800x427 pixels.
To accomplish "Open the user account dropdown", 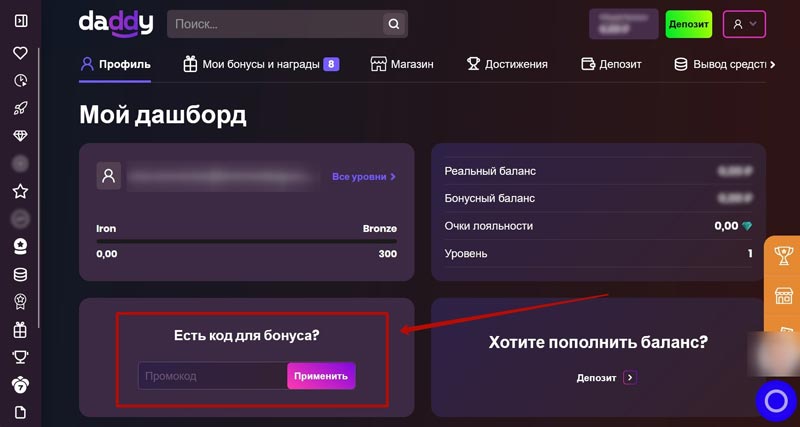I will (x=743, y=24).
